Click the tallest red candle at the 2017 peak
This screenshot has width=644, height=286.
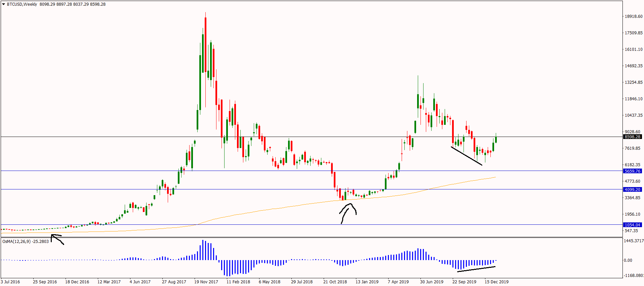(x=206, y=44)
